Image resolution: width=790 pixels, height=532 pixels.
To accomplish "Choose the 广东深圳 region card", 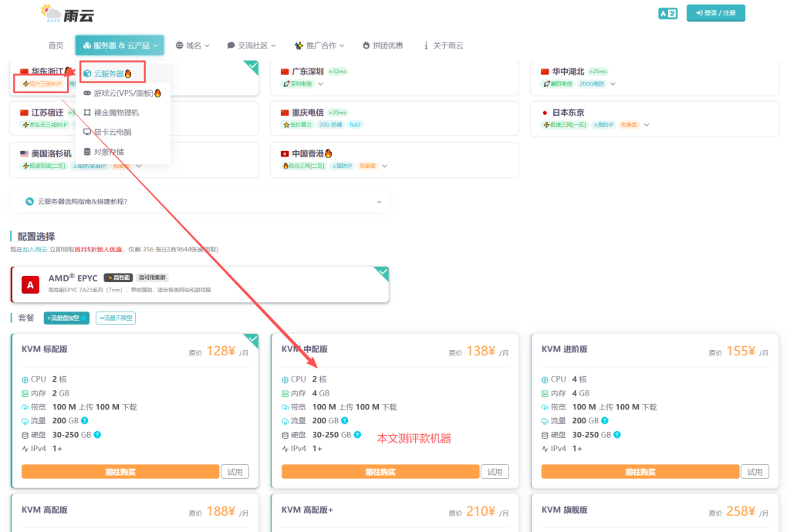I will (x=394, y=78).
